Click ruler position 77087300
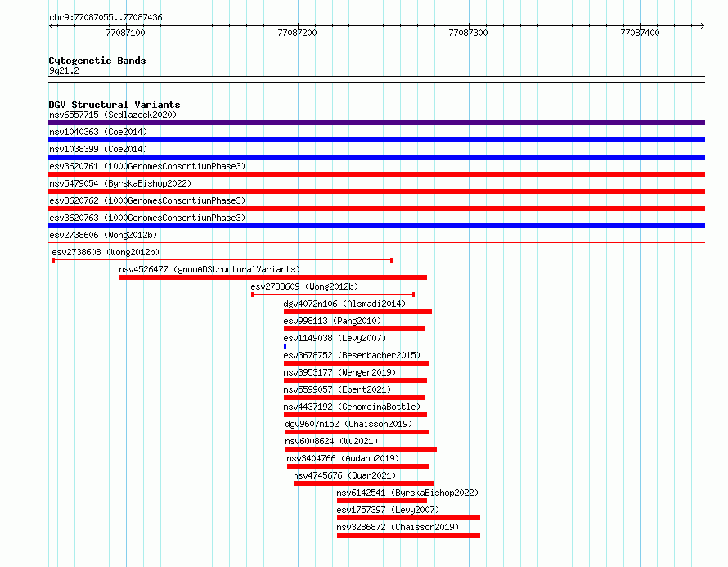 click(x=469, y=33)
